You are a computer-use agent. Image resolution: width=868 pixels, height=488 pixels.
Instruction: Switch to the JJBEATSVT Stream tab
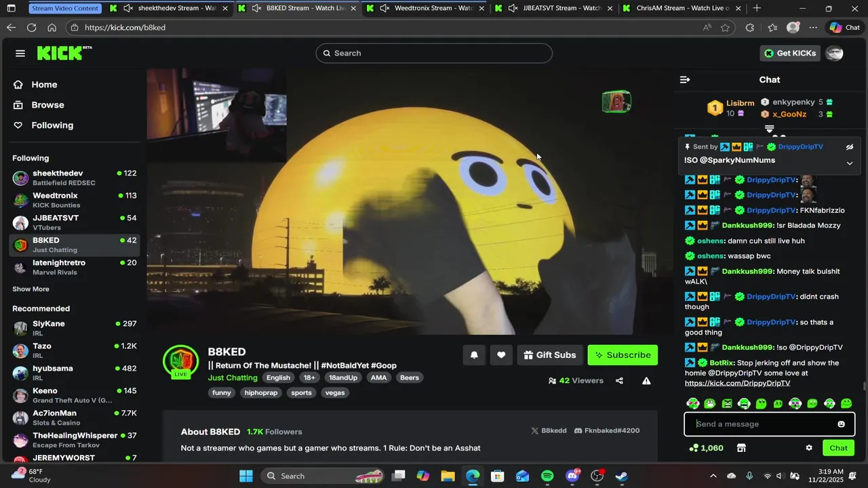click(555, 8)
